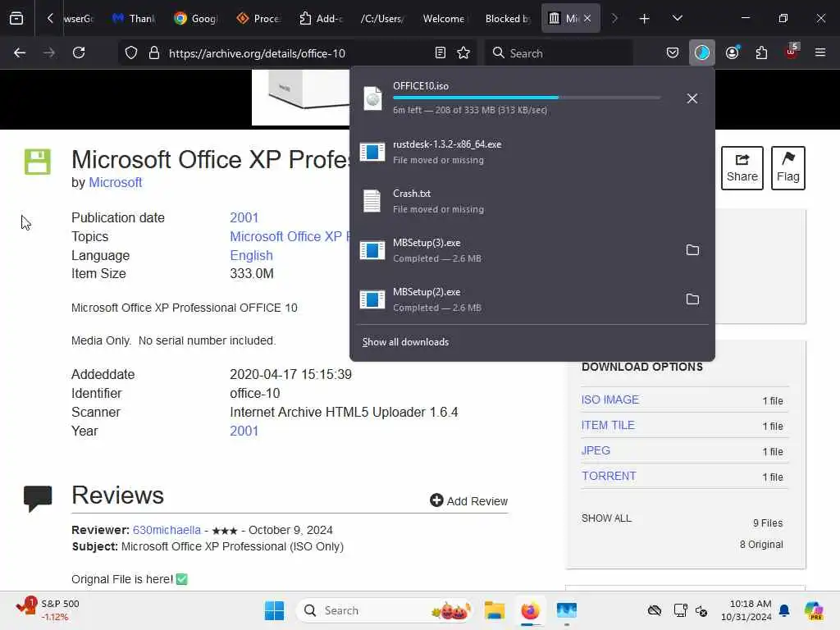Image resolution: width=840 pixels, height=630 pixels.
Task: Open the S&P 500 widget on taskbar
Action: 47,610
